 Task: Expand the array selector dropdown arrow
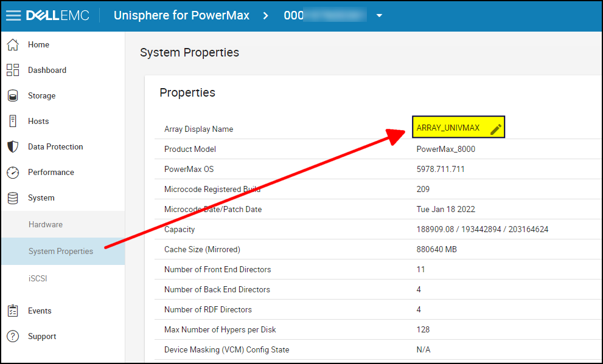[379, 16]
